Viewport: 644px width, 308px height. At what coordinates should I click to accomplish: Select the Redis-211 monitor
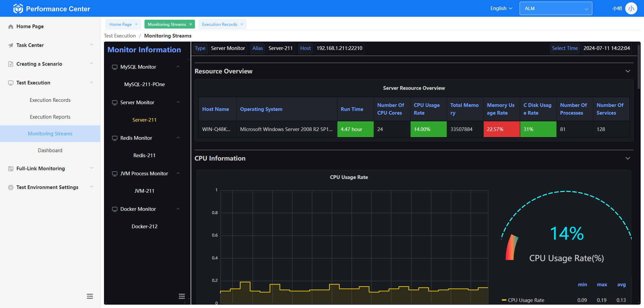click(x=145, y=156)
